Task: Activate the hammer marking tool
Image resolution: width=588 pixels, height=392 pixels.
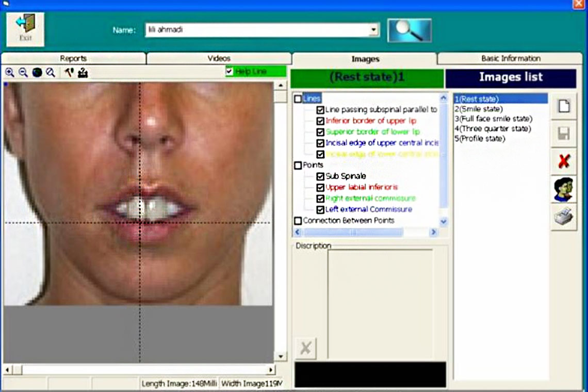Action: (x=69, y=72)
